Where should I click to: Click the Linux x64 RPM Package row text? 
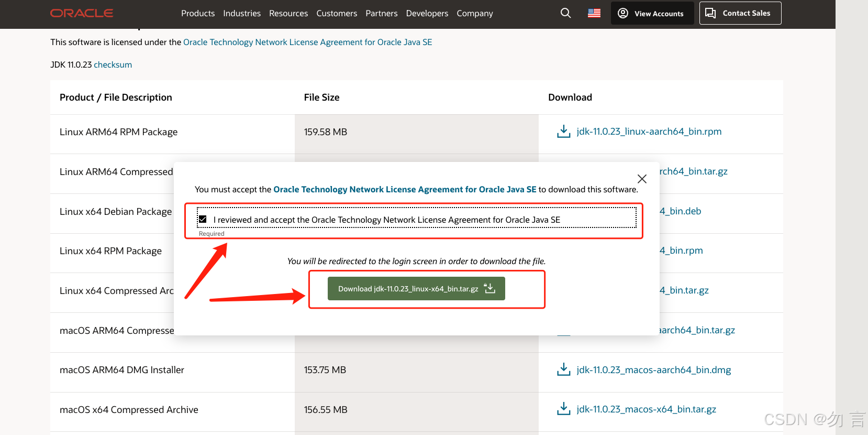point(110,251)
